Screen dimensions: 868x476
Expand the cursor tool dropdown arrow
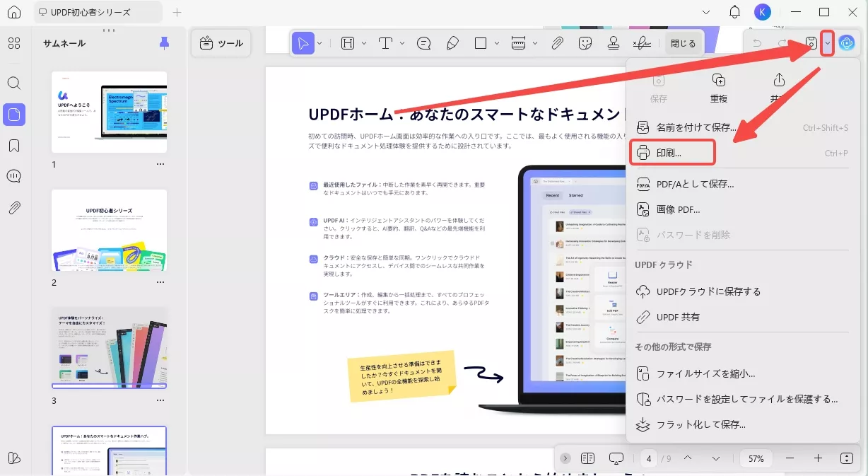(x=320, y=43)
